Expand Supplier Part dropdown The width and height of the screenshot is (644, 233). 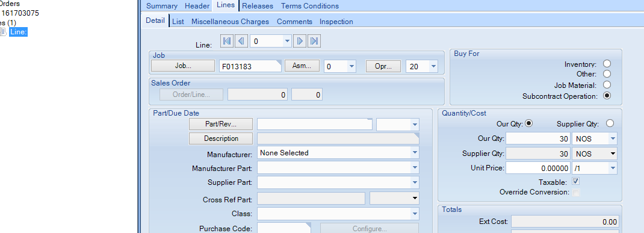coord(415,182)
